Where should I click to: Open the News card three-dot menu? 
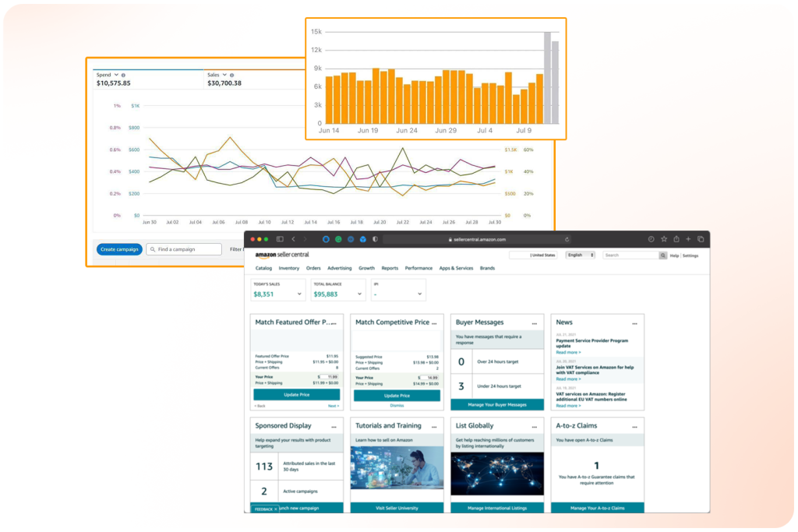634,322
